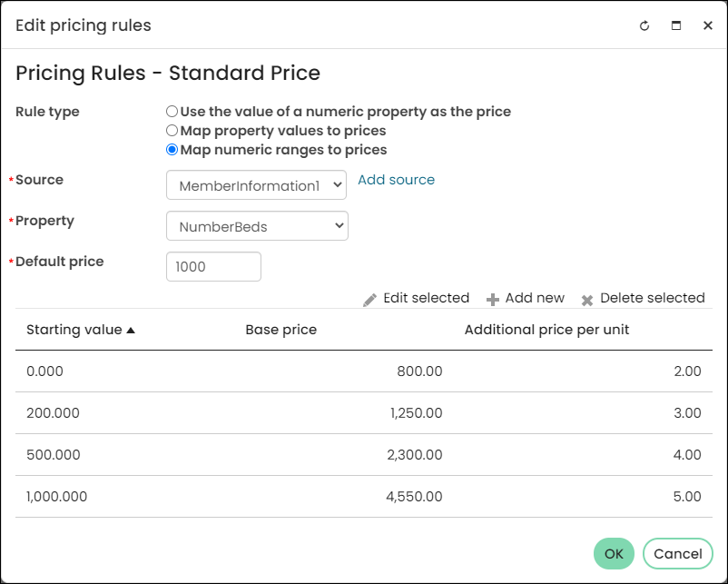Select 'Map property values to prices' radio

click(x=172, y=131)
